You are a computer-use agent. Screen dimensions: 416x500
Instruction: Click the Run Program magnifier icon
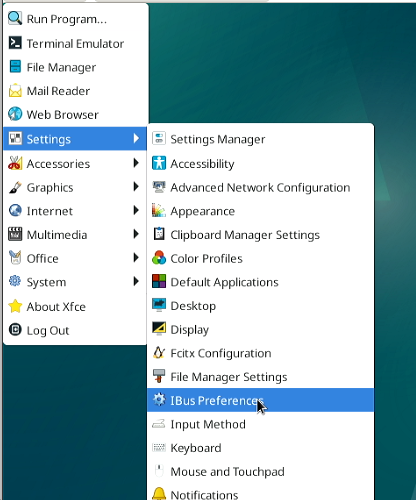(15, 19)
